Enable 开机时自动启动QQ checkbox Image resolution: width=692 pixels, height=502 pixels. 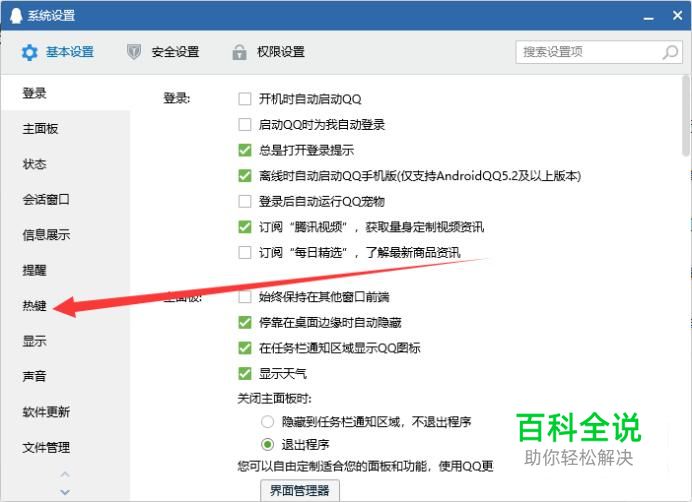(x=245, y=99)
